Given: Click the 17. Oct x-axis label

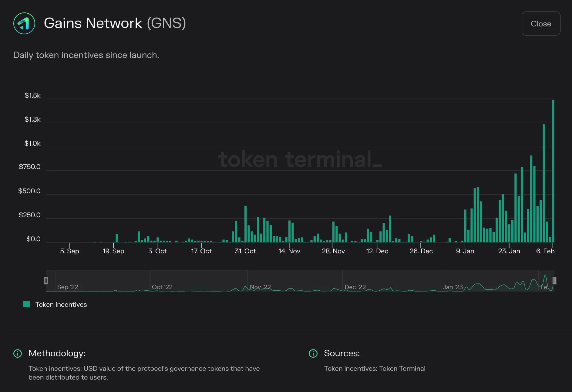Looking at the screenshot, I should coord(201,251).
